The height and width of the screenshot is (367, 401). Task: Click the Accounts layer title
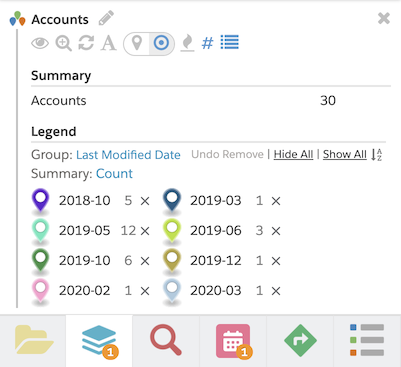pyautogui.click(x=60, y=20)
